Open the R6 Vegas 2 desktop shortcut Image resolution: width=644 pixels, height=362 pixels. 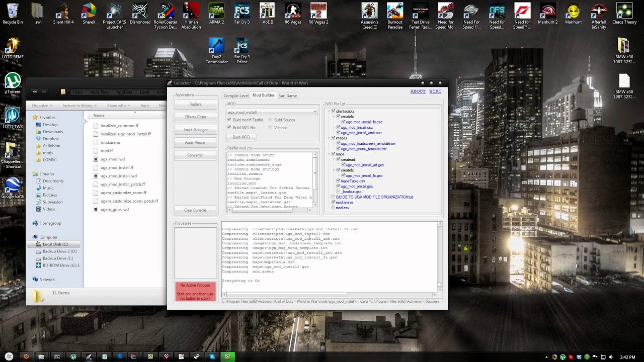tap(318, 14)
